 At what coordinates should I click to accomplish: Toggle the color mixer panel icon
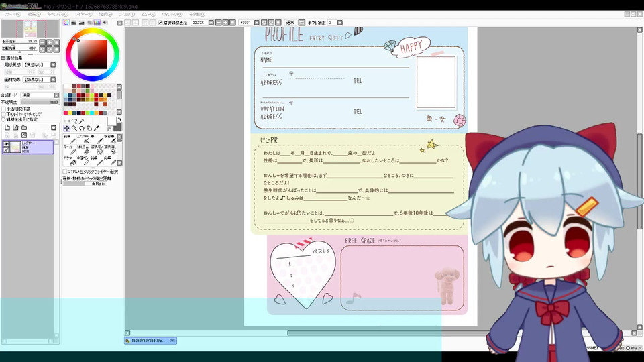[89, 23]
